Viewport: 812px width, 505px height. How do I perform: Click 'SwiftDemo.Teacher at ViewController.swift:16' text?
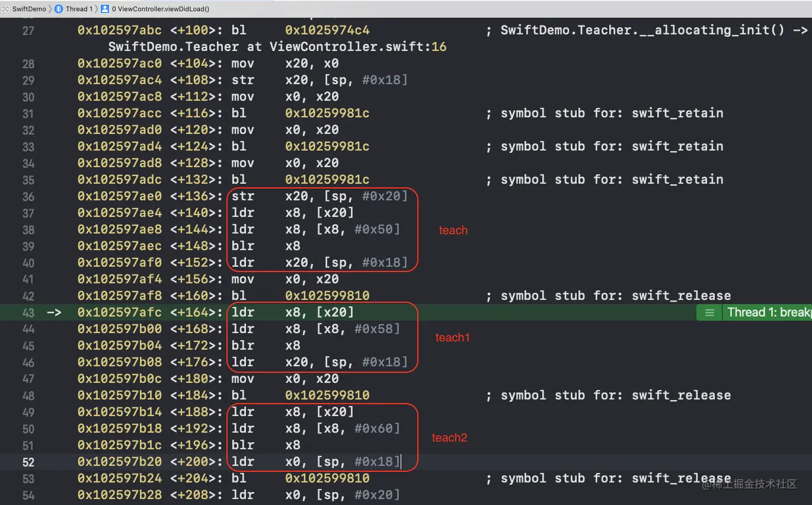click(277, 47)
